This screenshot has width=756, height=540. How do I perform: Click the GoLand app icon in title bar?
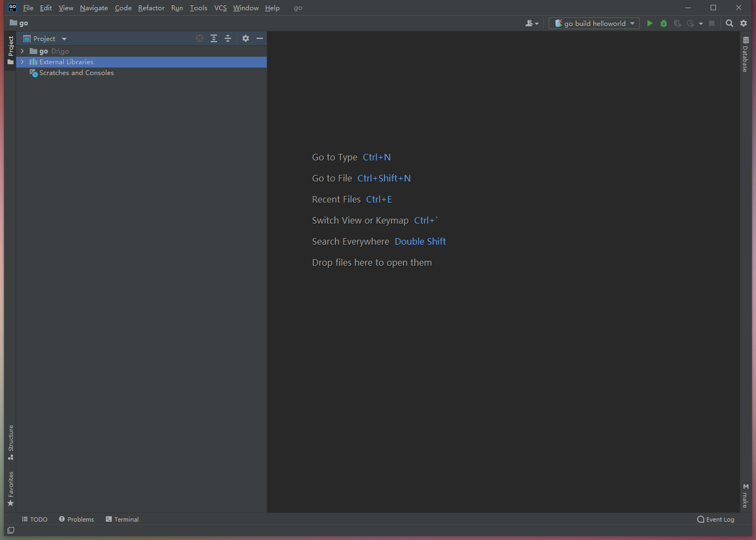[12, 8]
